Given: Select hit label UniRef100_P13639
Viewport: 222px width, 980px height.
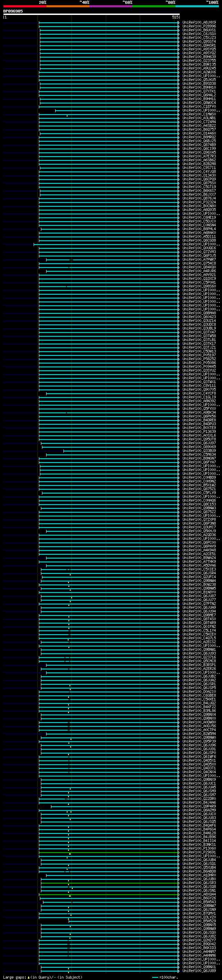Looking at the screenshot, I should pos(199,431).
